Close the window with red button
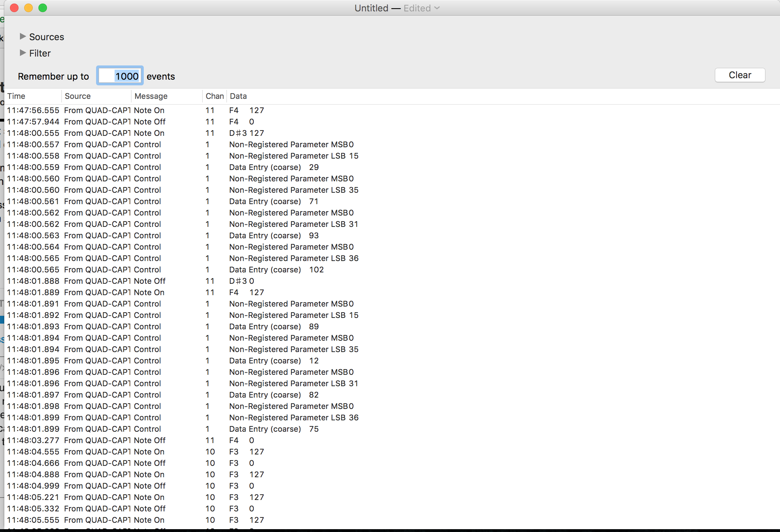 [x=14, y=8]
